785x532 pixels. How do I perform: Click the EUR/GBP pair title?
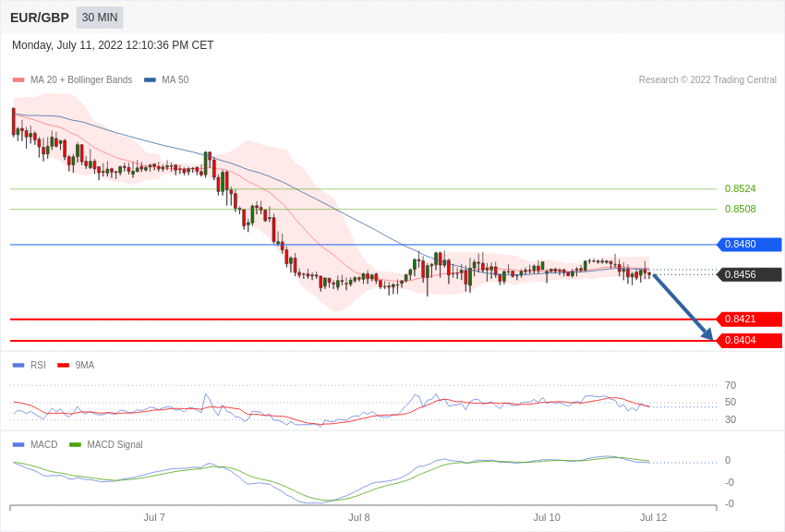[x=40, y=18]
